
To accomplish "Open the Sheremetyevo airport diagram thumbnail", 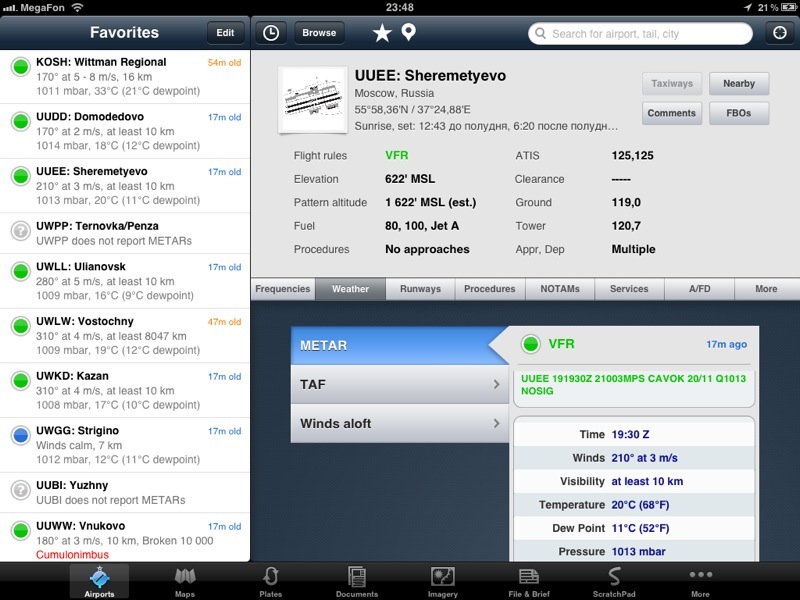I will click(x=312, y=99).
